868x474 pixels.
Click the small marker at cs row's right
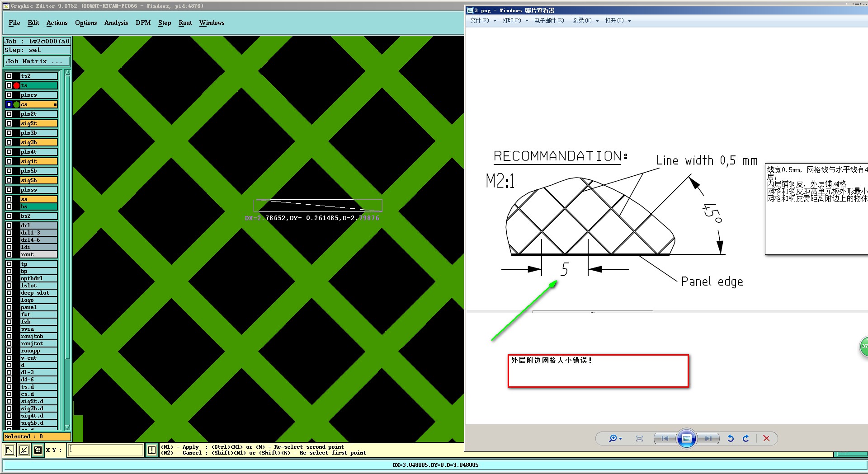pyautogui.click(x=55, y=104)
